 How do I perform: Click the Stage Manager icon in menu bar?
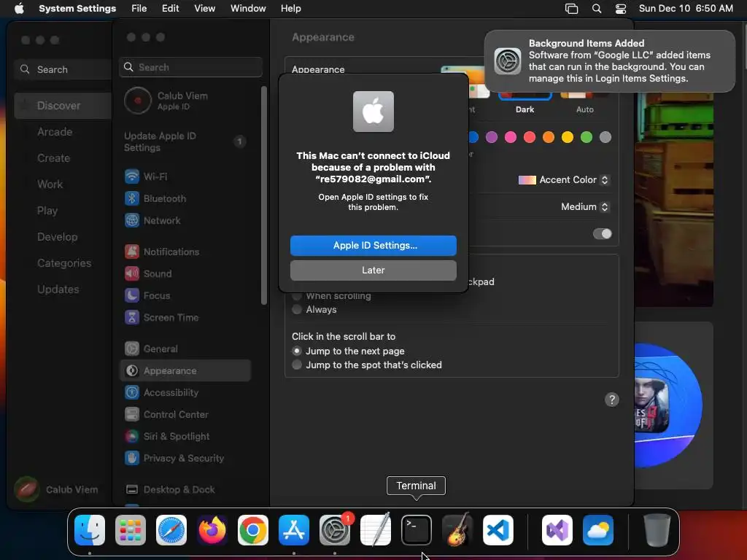pyautogui.click(x=571, y=9)
